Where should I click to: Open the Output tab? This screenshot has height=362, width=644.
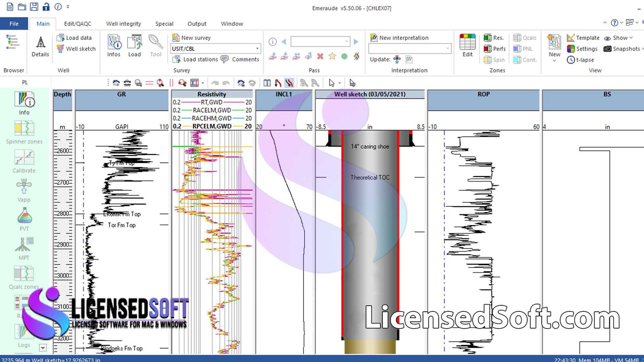click(197, 24)
